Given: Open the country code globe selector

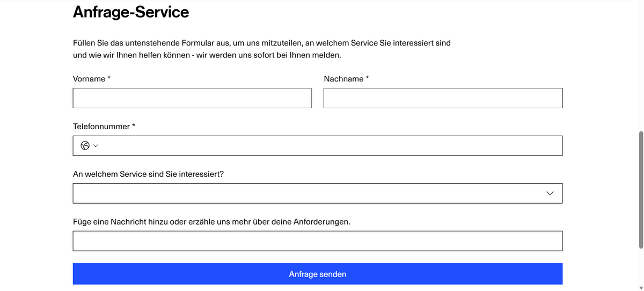Looking at the screenshot, I should [90, 146].
